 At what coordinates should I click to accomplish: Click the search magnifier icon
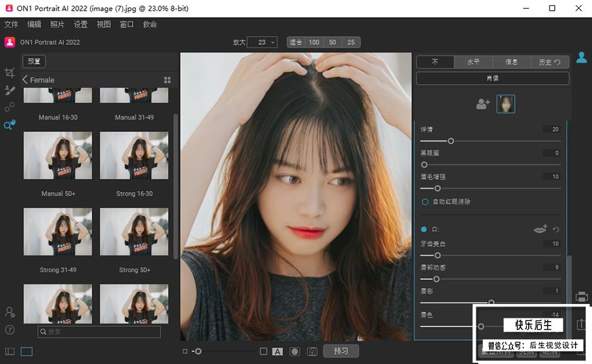click(x=44, y=332)
